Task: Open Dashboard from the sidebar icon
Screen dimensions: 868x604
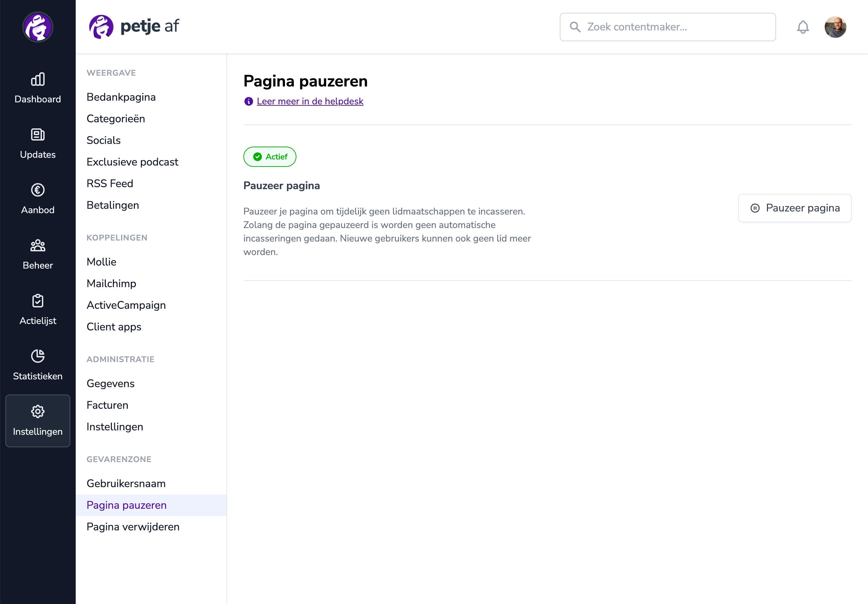Action: click(38, 80)
